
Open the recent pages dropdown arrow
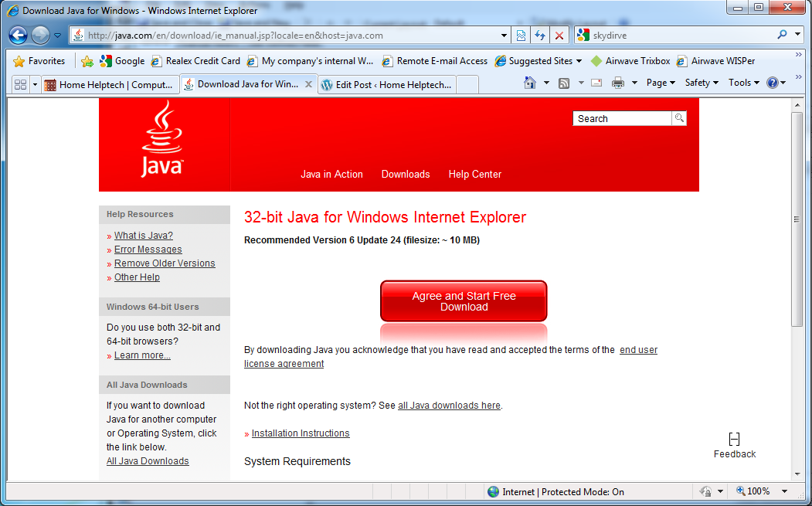(57, 36)
